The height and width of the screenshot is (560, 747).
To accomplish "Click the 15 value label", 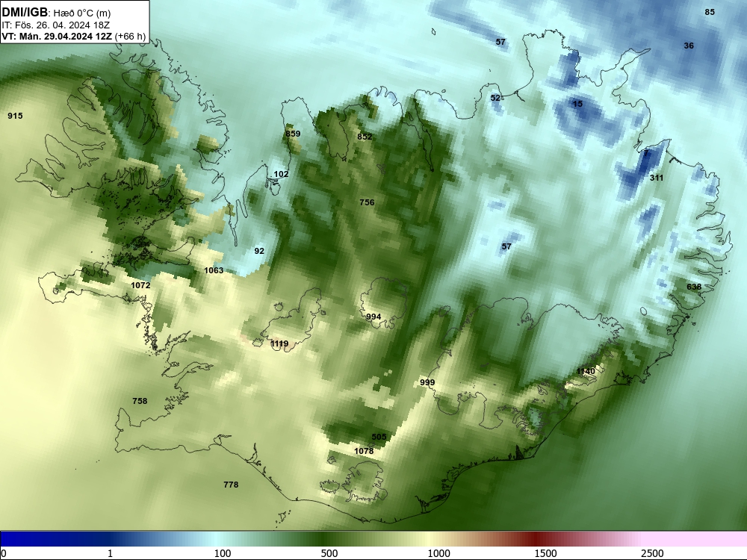I will click(x=577, y=104).
